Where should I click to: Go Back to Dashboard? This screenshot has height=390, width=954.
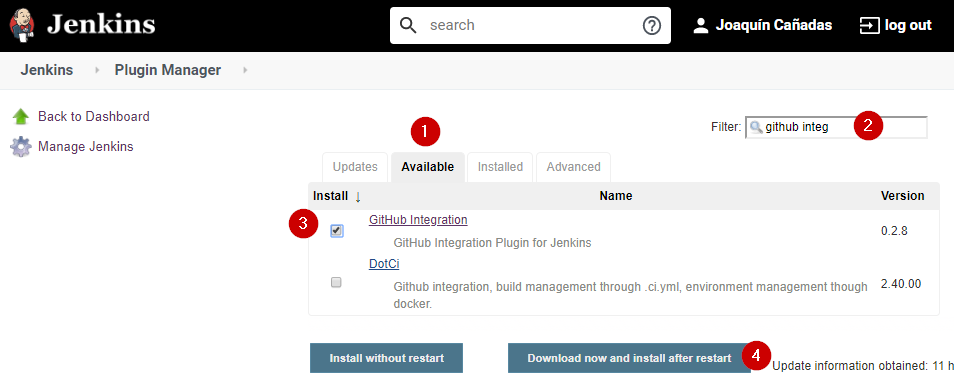(94, 116)
